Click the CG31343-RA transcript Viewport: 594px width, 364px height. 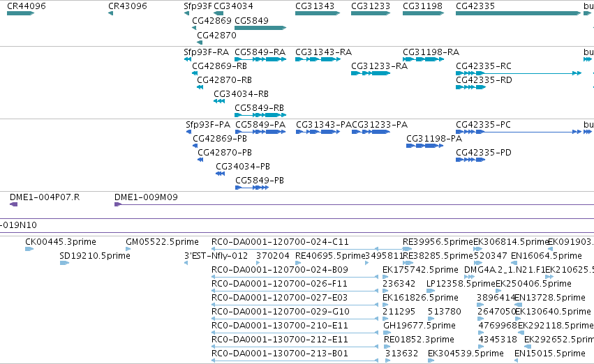318,59
